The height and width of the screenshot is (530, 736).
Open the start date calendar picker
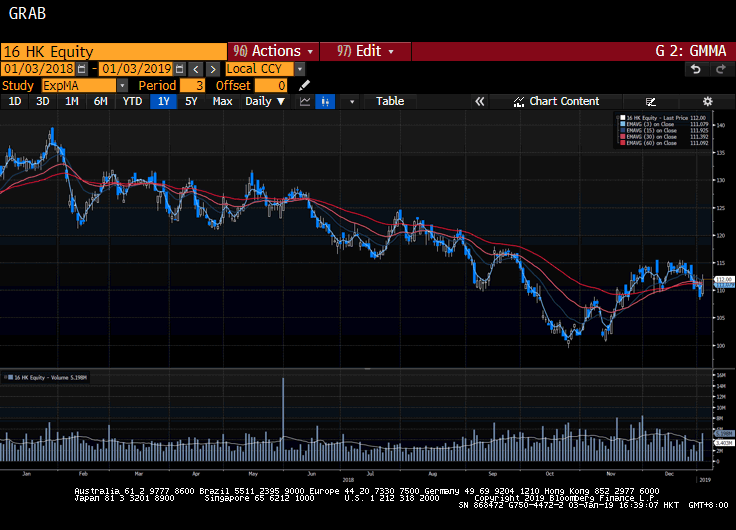82,69
